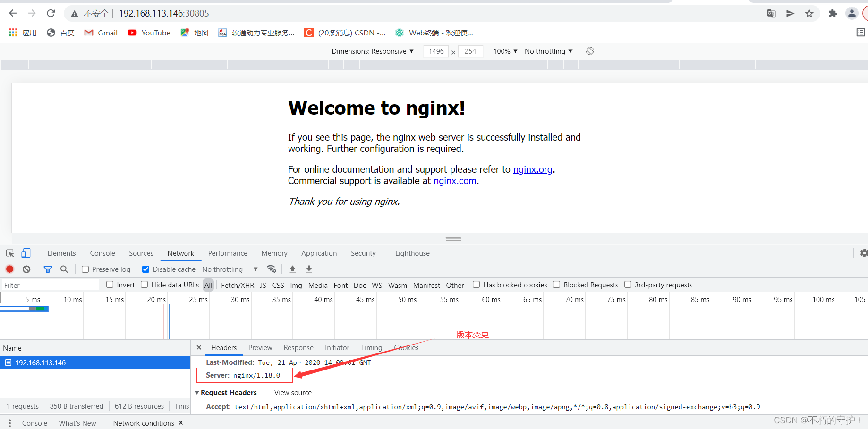
Task: Open the Gmail bookmark
Action: click(x=101, y=33)
